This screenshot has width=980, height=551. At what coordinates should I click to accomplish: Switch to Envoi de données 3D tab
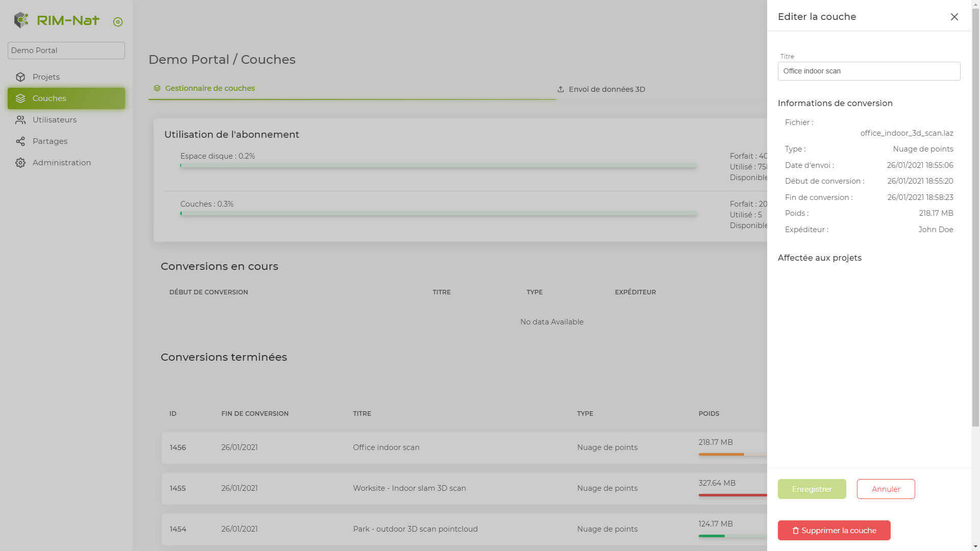(606, 89)
